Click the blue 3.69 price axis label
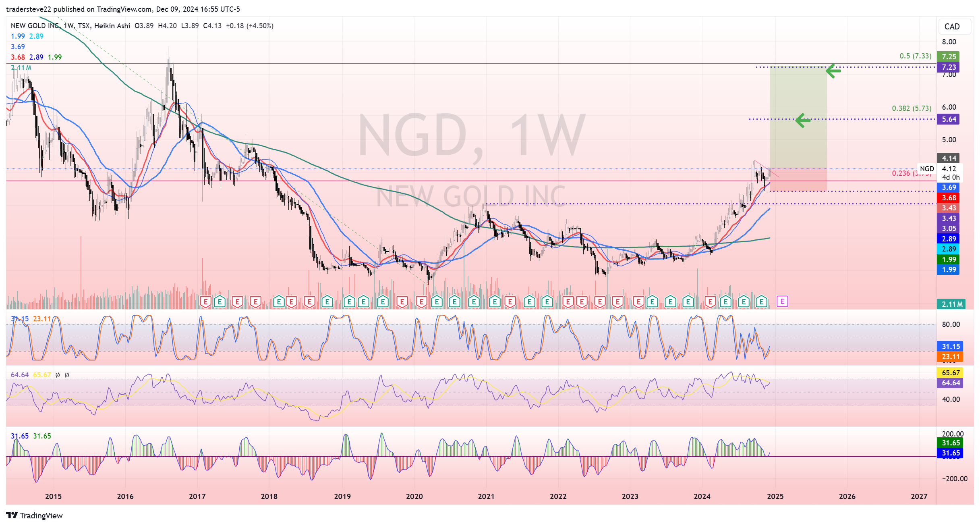This screenshot has width=980, height=526. (x=949, y=187)
